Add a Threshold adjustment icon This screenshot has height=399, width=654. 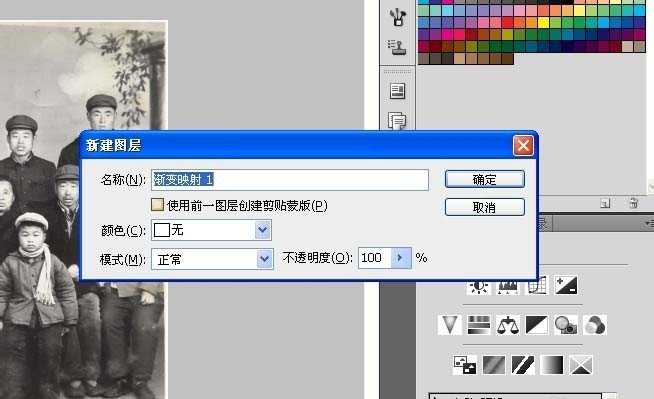[x=523, y=365]
